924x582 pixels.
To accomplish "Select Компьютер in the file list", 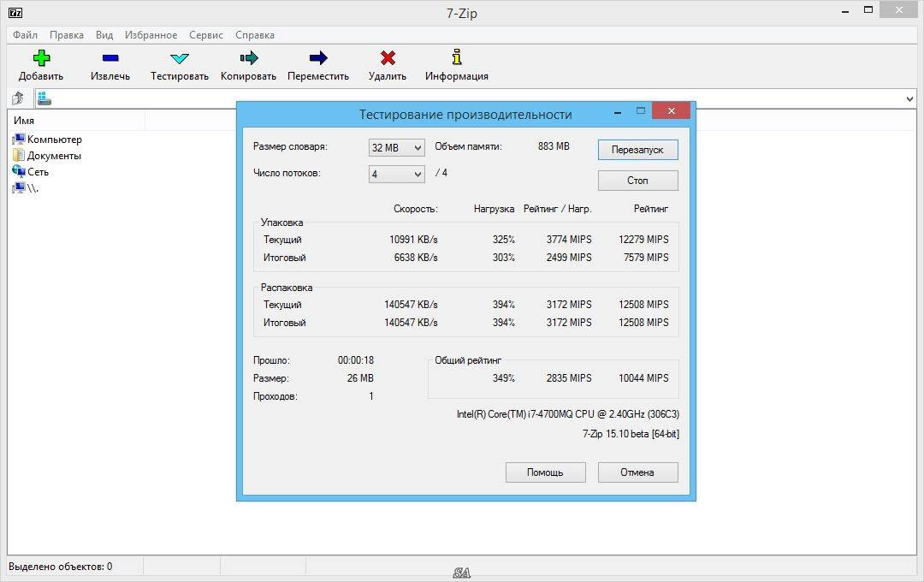I will pos(47,140).
